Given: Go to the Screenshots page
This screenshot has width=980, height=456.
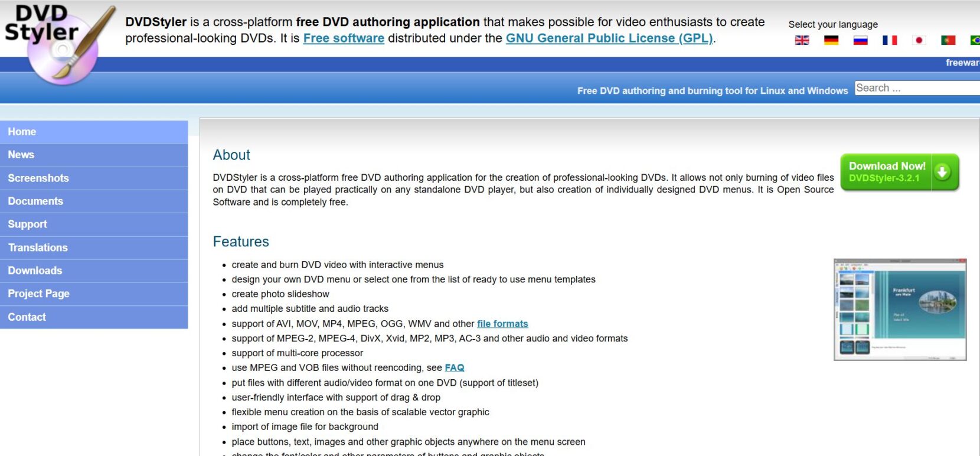Looking at the screenshot, I should [x=94, y=178].
